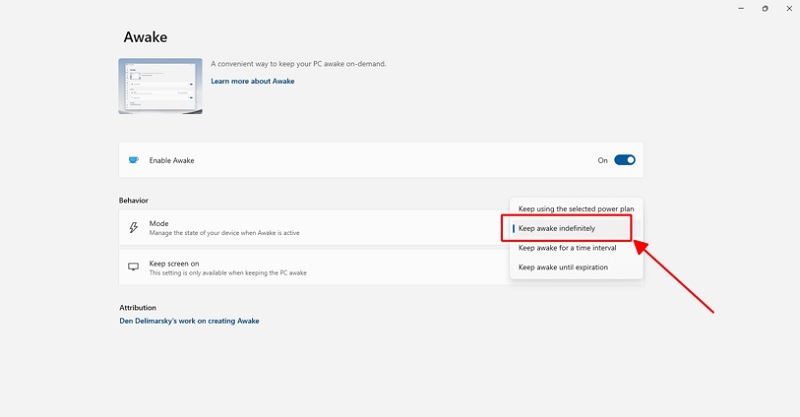
Task: Click the Awake coffee cup icon
Action: click(x=133, y=160)
